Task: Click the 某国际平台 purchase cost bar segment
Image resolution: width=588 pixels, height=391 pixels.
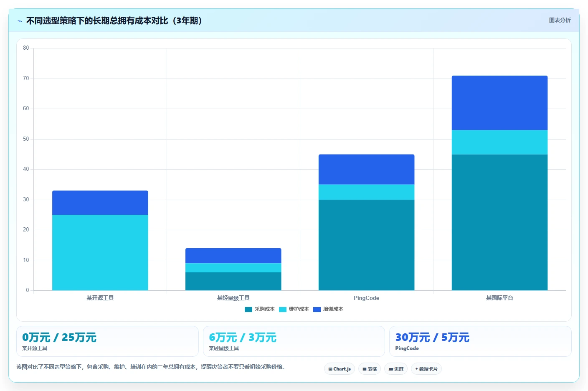Action: tap(500, 222)
